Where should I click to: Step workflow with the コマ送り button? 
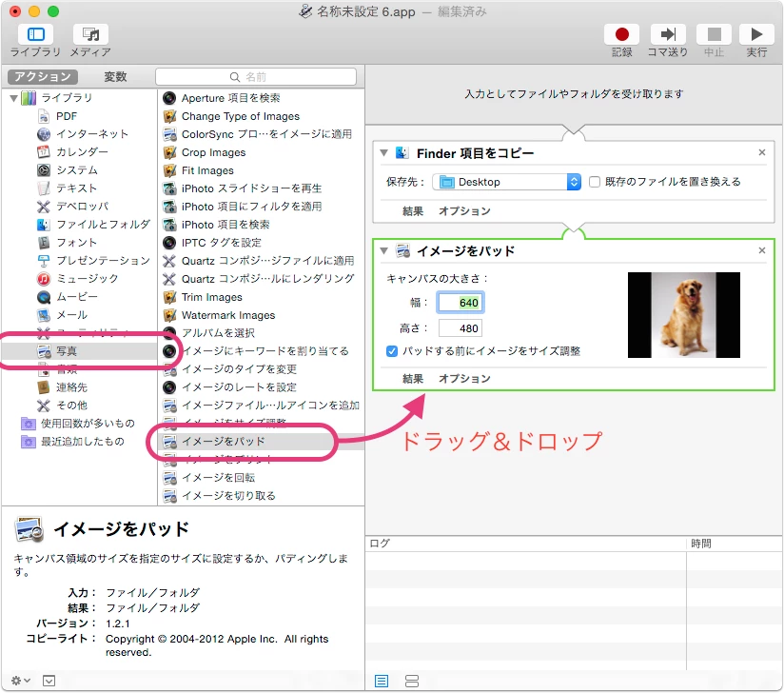(x=668, y=34)
